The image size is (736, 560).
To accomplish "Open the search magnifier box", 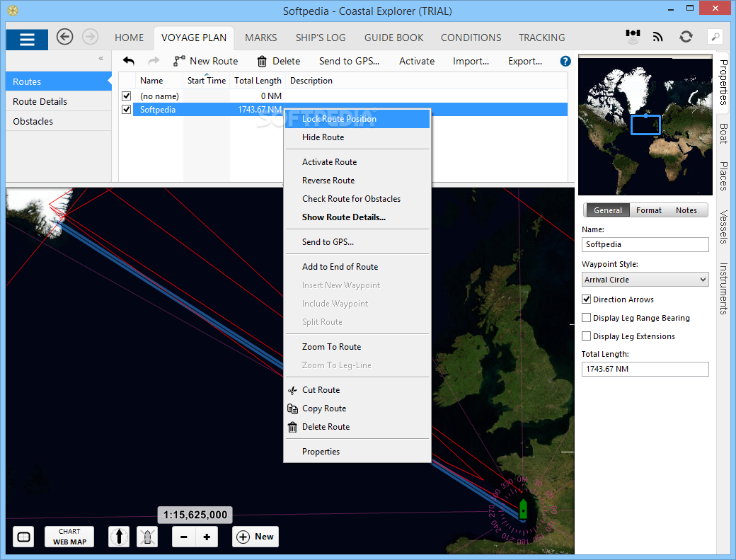I will point(715,37).
